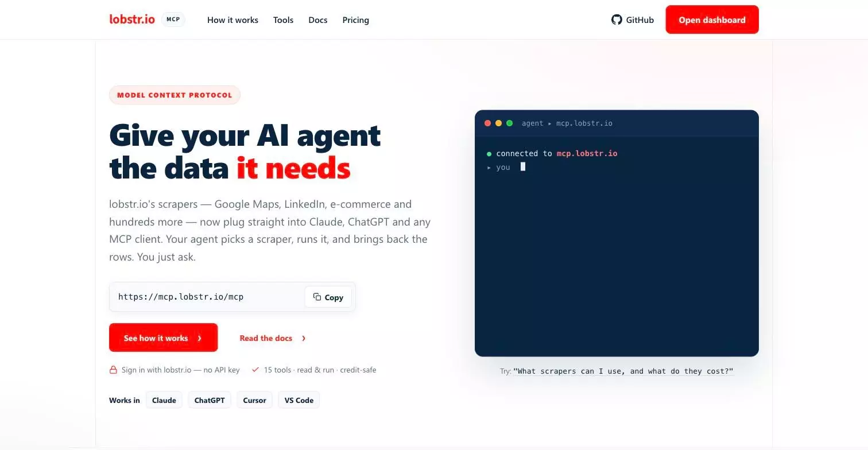Viewport: 868px width, 450px height.
Task: Click the Open dashboard button
Action: 712,20
